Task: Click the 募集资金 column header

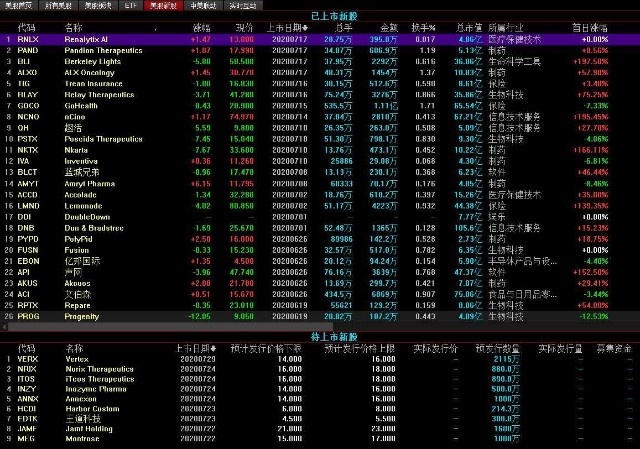Action: (614, 349)
